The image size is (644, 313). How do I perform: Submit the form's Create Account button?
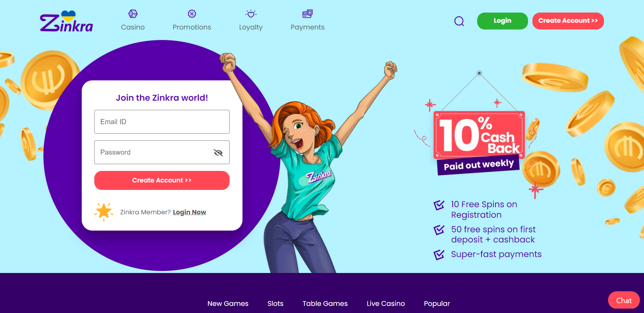162,180
